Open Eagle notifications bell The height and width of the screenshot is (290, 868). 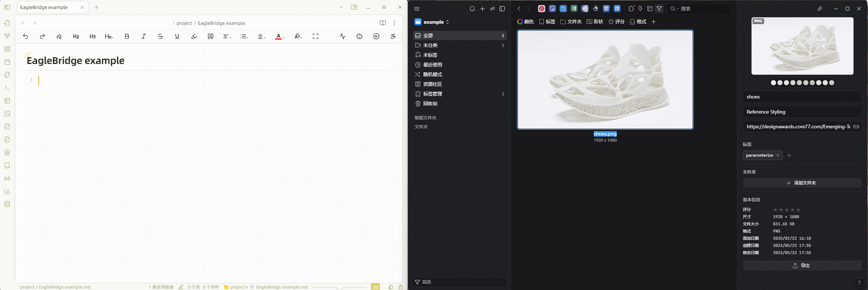[472, 9]
